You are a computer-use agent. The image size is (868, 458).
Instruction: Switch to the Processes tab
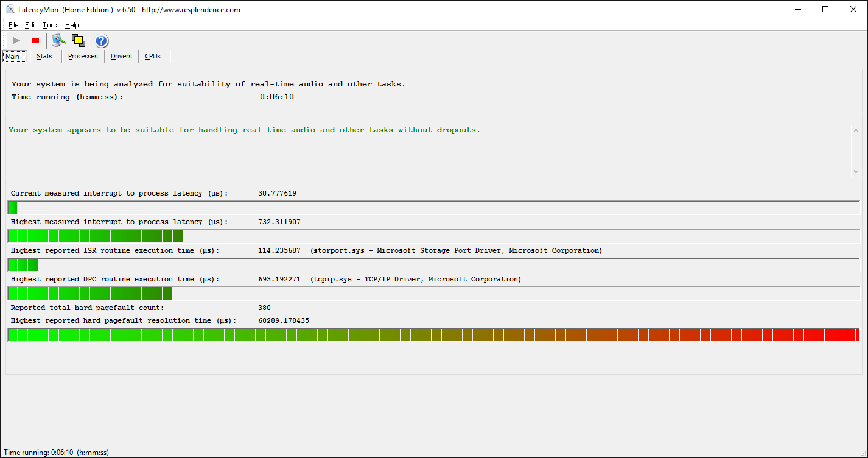coord(83,56)
